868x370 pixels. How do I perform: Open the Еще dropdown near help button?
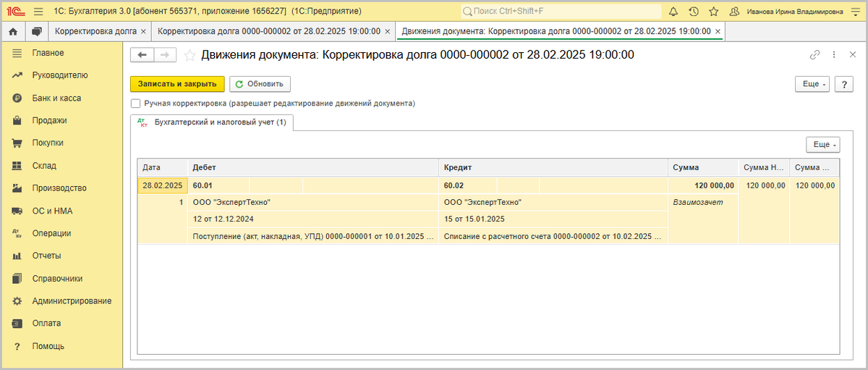point(812,84)
